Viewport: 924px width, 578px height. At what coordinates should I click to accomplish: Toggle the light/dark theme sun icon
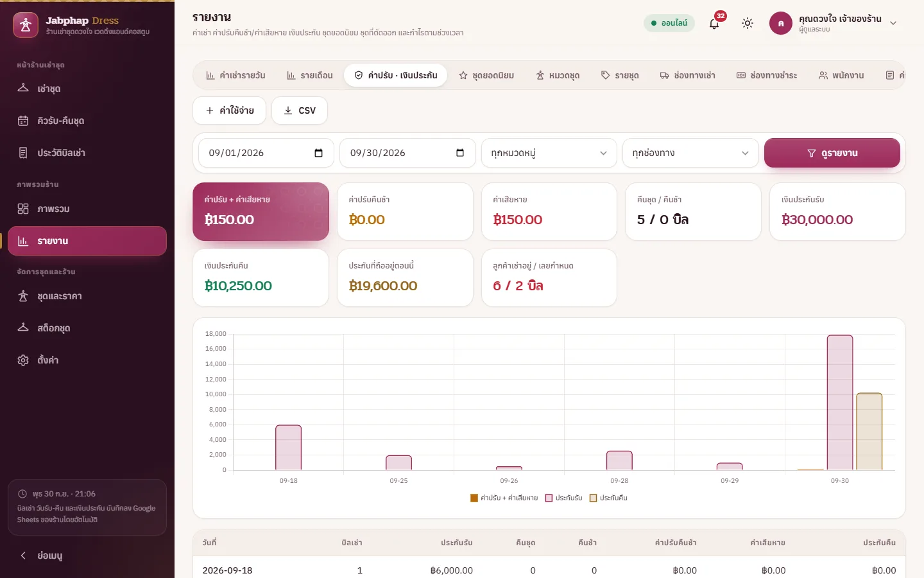[748, 23]
